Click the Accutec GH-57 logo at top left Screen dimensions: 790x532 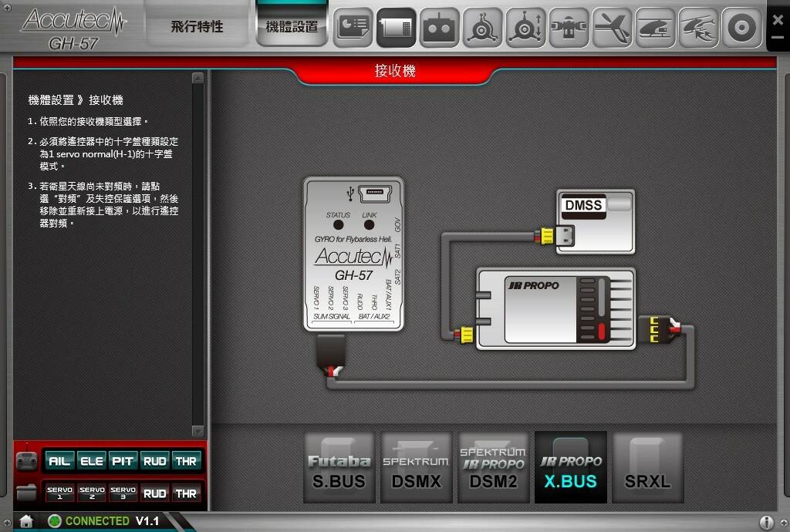(74, 29)
